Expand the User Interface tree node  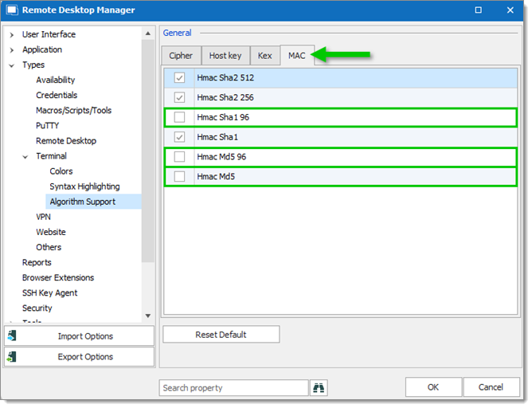[12, 34]
